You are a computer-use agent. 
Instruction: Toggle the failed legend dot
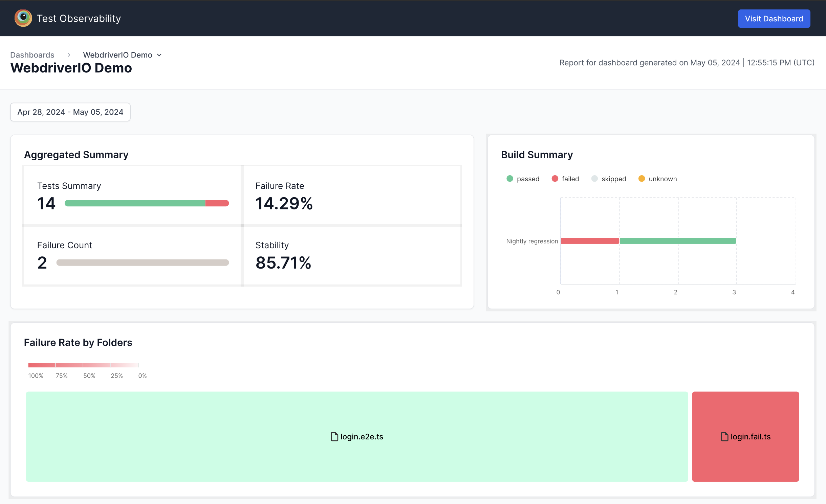[x=555, y=179]
